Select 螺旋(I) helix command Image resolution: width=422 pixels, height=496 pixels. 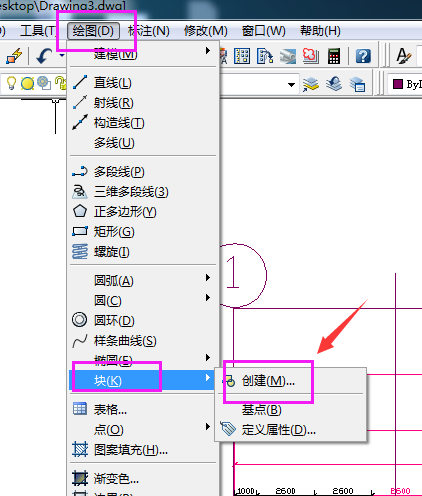coord(143,252)
